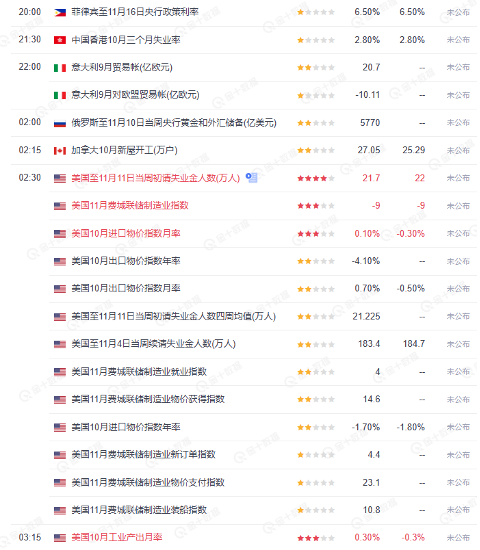Open 美国10月出口物价指数年率 event
Image resolution: width=480 pixels, height=550 pixels.
pyautogui.click(x=126, y=261)
